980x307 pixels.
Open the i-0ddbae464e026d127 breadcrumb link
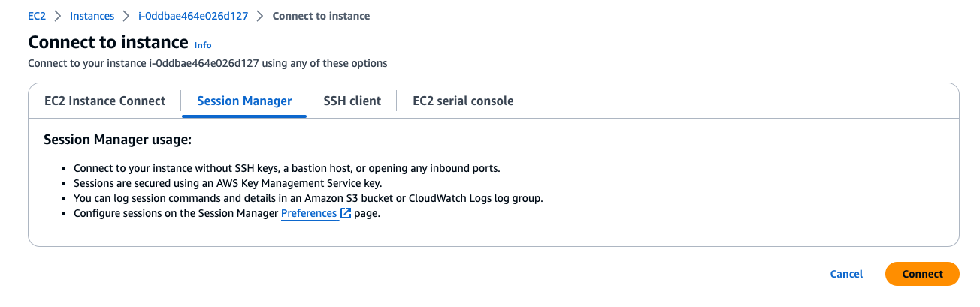click(x=193, y=16)
